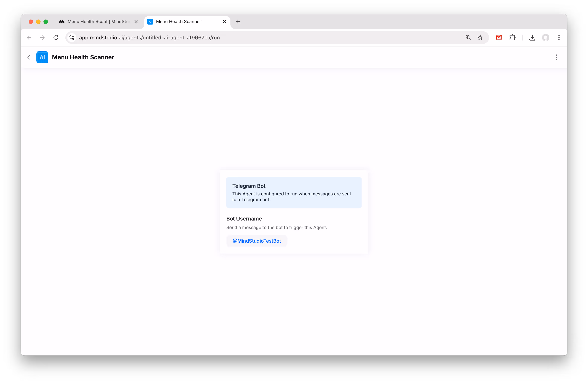
Task: Click the site information icon in the address bar
Action: coord(72,38)
